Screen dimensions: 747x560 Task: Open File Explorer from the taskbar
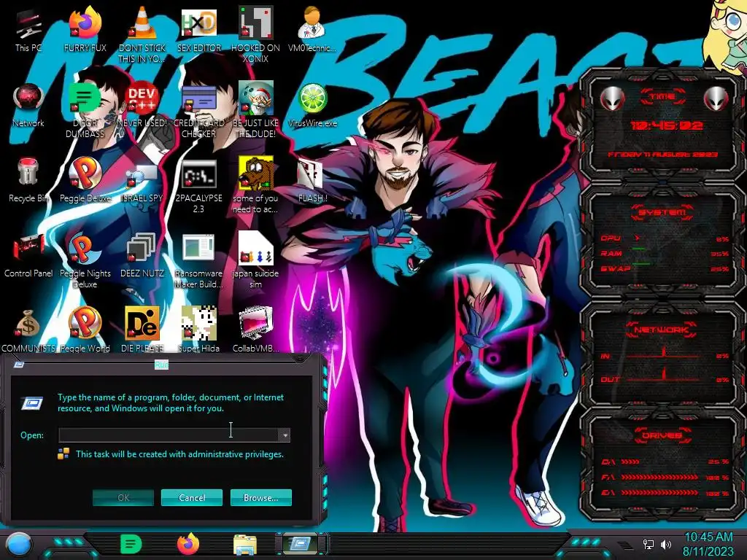point(245,544)
